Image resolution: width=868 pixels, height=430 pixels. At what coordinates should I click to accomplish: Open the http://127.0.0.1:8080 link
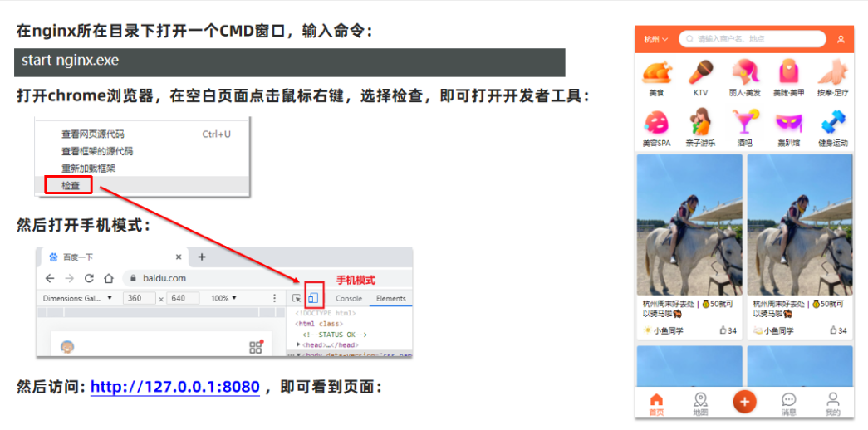pos(175,387)
